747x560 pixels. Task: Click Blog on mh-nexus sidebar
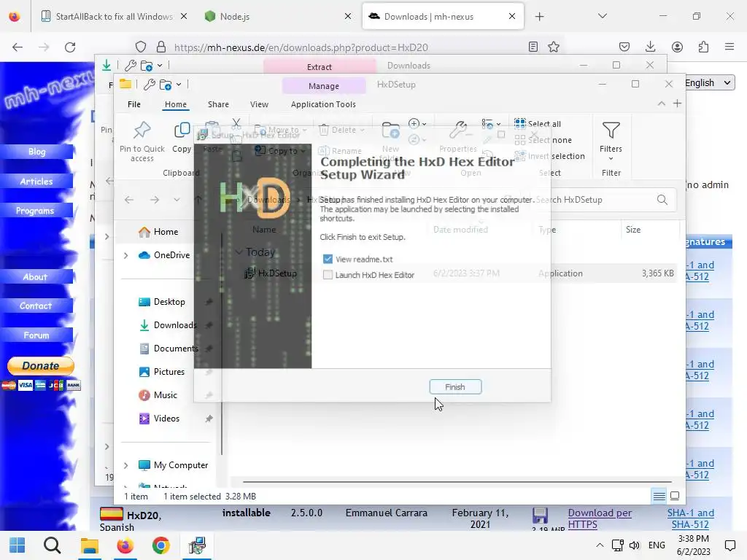[36, 152]
